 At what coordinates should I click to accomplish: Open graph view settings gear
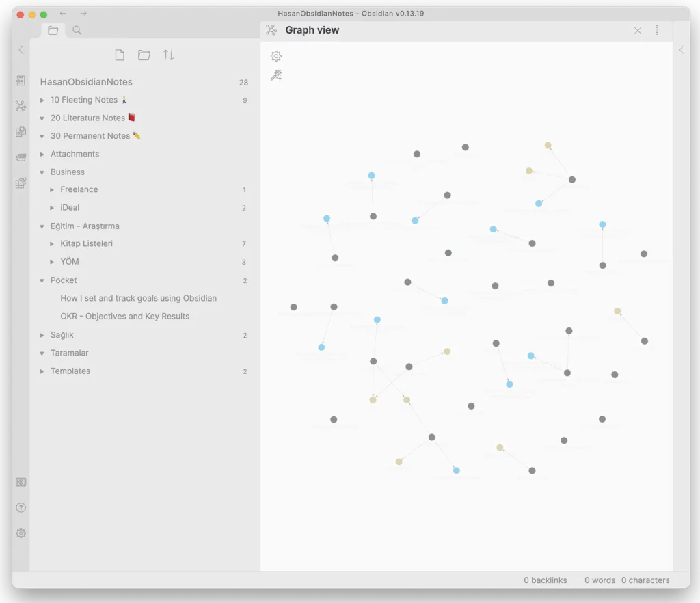click(x=276, y=56)
